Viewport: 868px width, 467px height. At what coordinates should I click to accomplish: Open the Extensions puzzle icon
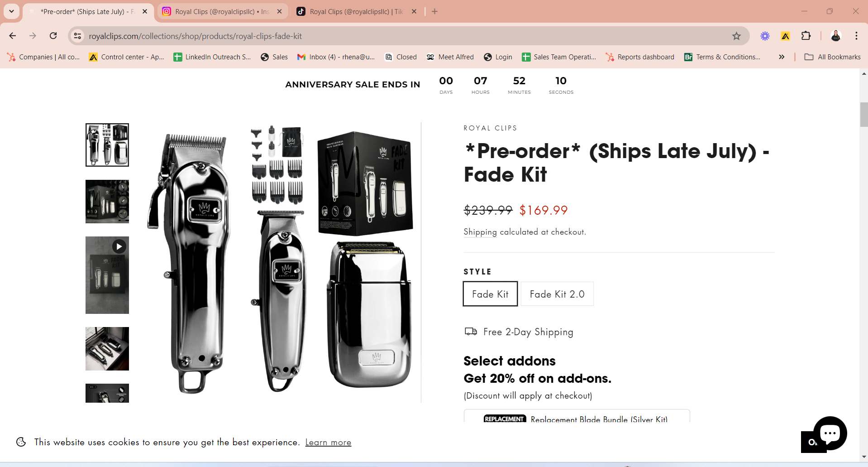tap(806, 36)
